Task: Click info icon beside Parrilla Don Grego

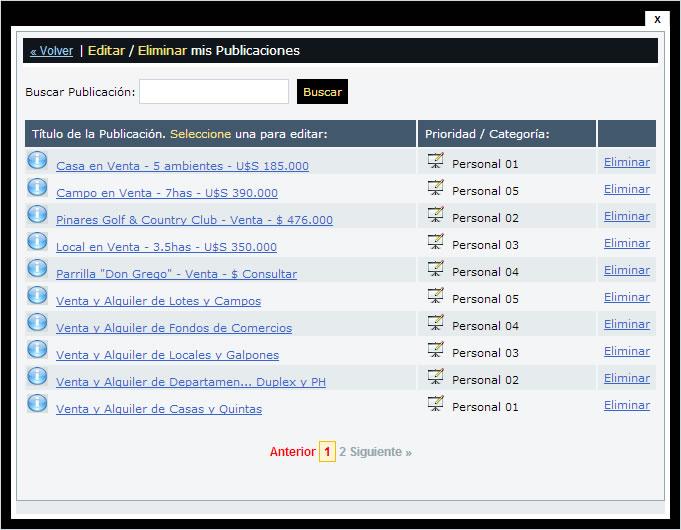Action: [37, 268]
